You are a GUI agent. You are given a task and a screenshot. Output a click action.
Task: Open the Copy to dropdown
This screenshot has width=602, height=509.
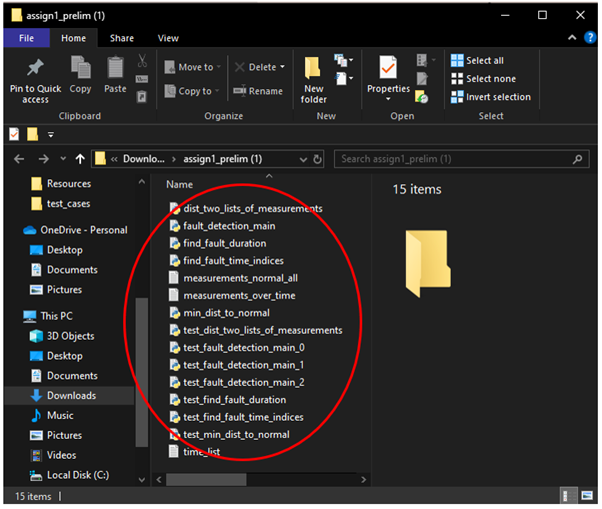pyautogui.click(x=192, y=91)
